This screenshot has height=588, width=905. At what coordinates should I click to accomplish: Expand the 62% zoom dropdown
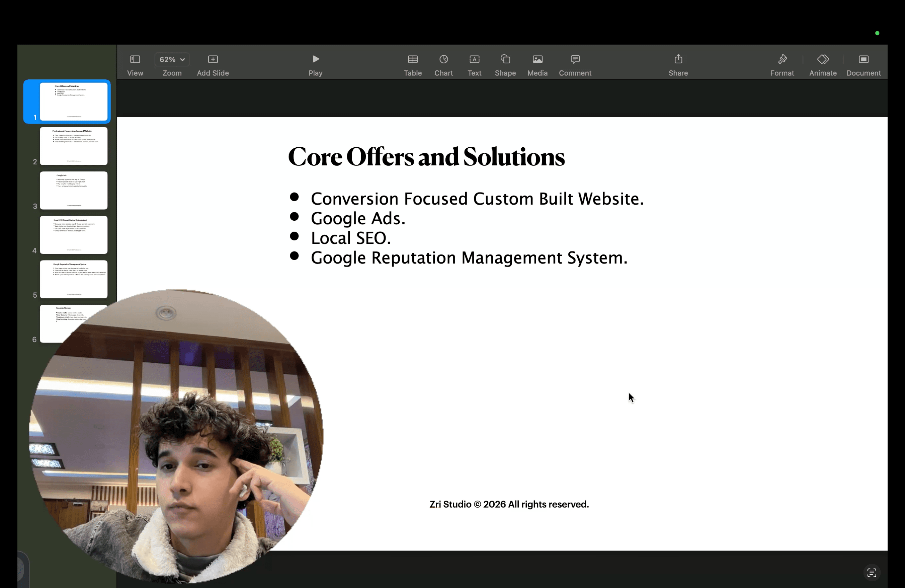[172, 59]
